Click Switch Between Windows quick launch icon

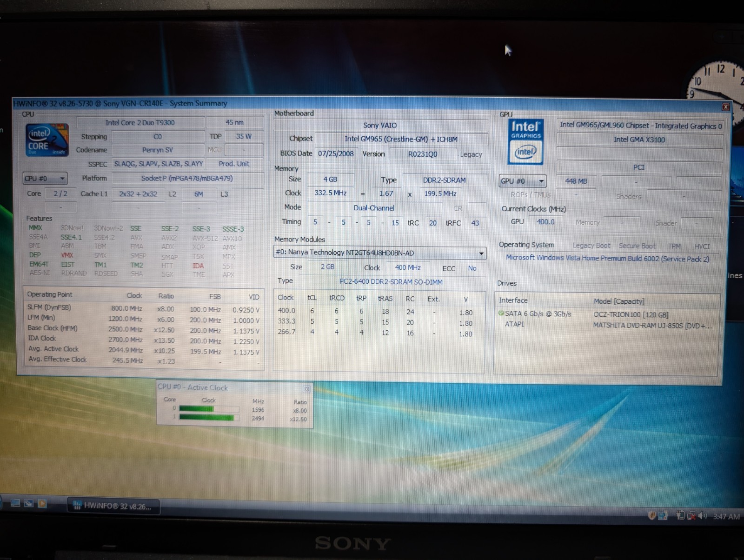[29, 503]
